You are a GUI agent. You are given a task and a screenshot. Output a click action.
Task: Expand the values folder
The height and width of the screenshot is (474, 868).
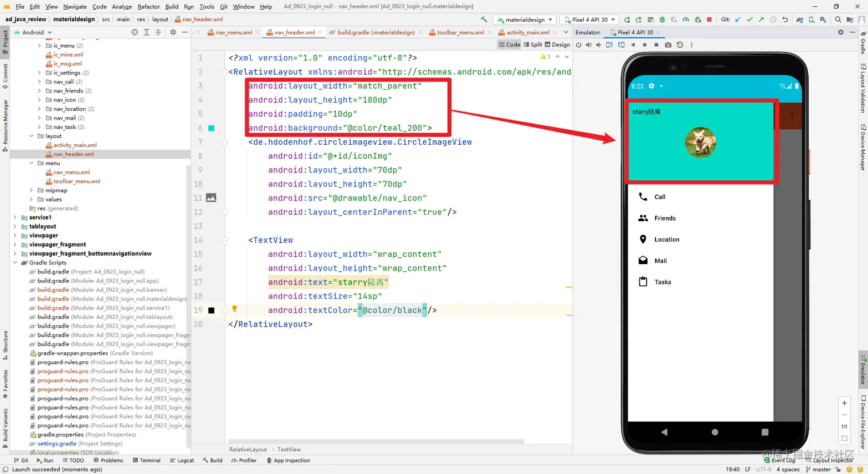31,199
